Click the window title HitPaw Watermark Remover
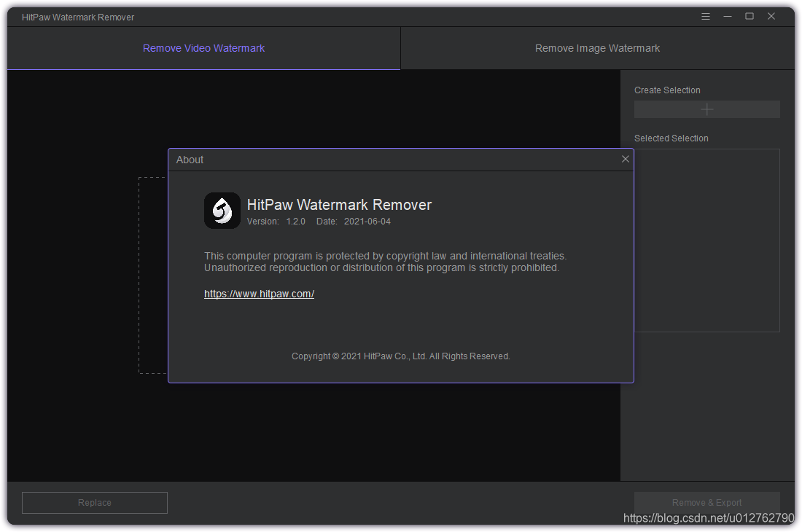802x532 pixels. point(78,17)
